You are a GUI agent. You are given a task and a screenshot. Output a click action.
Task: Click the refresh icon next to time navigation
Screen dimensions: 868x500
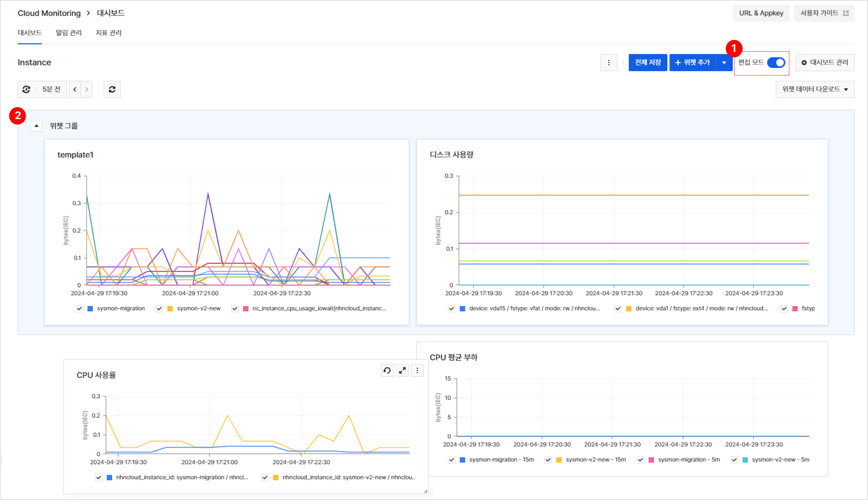coord(112,89)
